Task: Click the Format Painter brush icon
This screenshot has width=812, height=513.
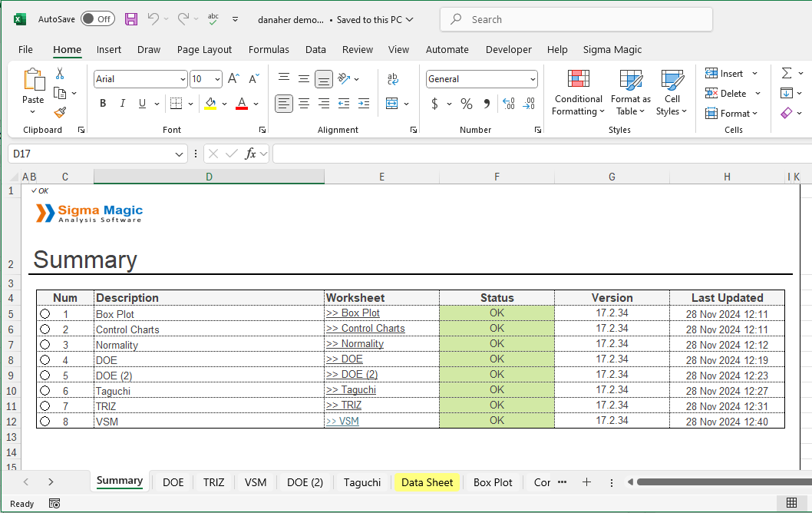Action: (x=60, y=112)
